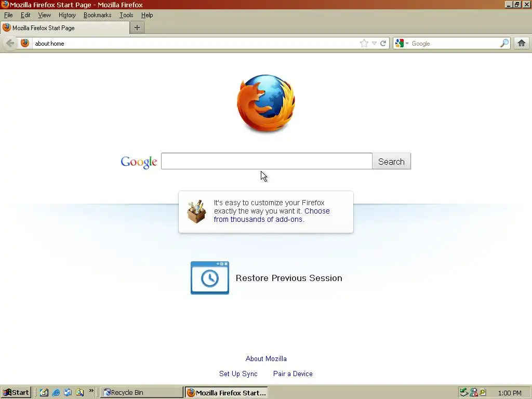
Task: Reload the current page
Action: tap(383, 44)
